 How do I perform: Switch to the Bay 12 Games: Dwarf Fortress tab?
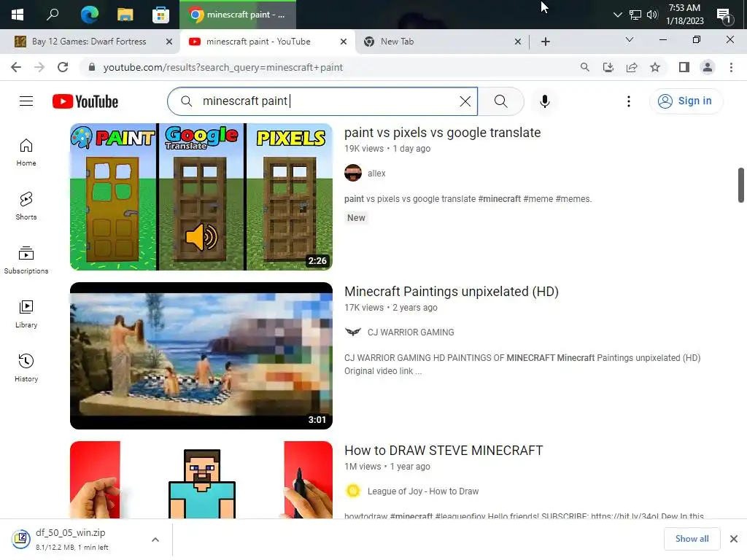(x=90, y=42)
